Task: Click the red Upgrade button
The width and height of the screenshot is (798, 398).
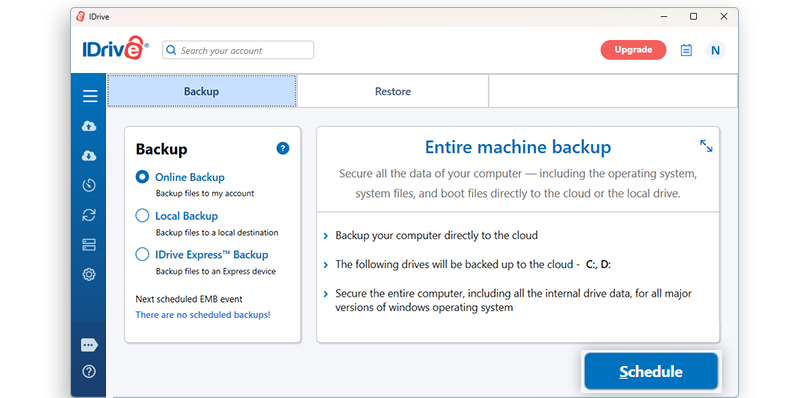Action: (x=633, y=50)
